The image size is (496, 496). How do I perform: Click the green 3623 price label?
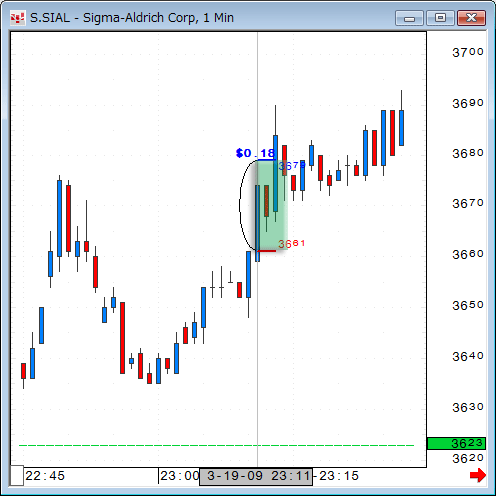456,443
